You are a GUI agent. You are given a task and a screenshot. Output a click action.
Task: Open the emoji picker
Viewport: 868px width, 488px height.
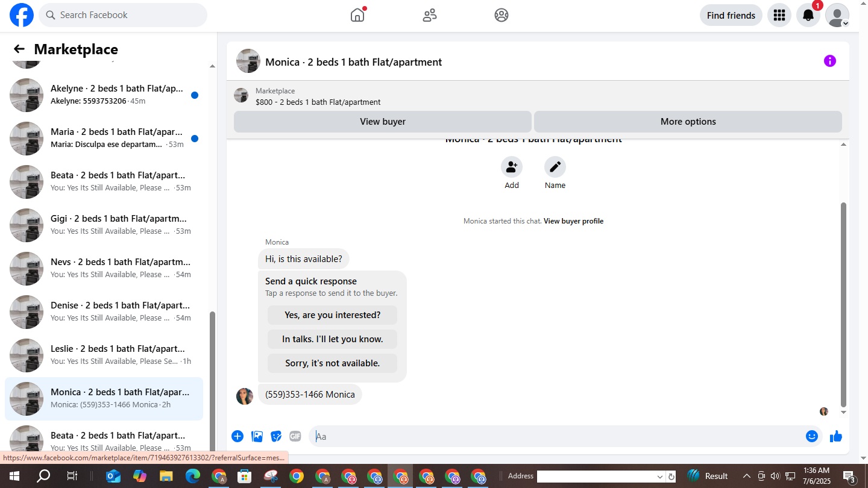[x=812, y=436]
